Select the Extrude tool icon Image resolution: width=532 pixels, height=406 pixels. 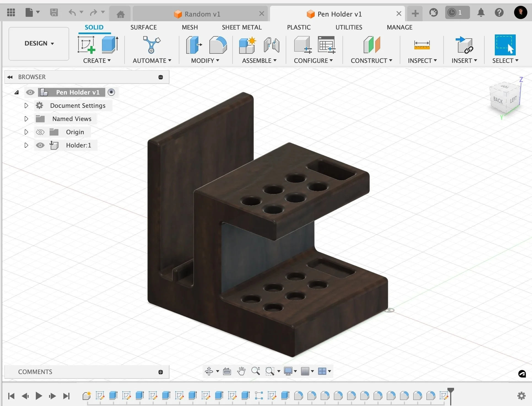pyautogui.click(x=110, y=45)
